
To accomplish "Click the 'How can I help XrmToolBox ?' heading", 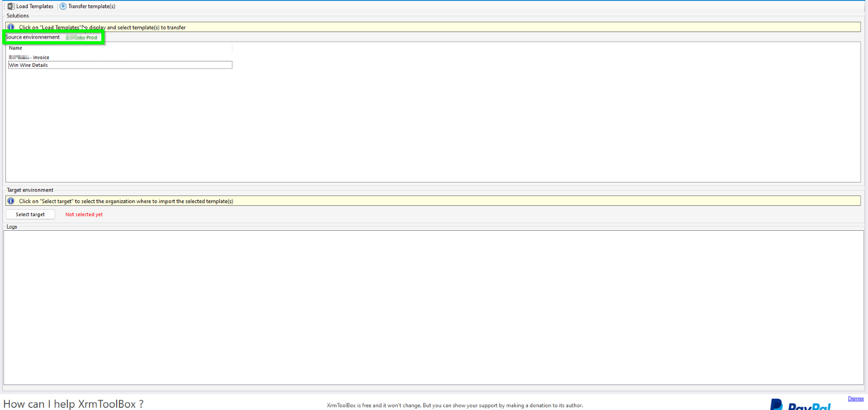I will click(x=73, y=404).
